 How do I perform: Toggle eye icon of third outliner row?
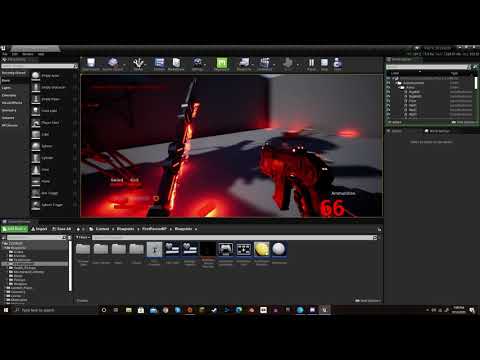coord(388,87)
